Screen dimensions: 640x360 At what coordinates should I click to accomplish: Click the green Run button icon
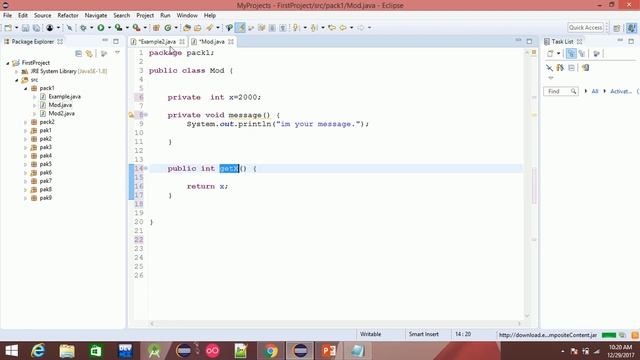[100, 28]
